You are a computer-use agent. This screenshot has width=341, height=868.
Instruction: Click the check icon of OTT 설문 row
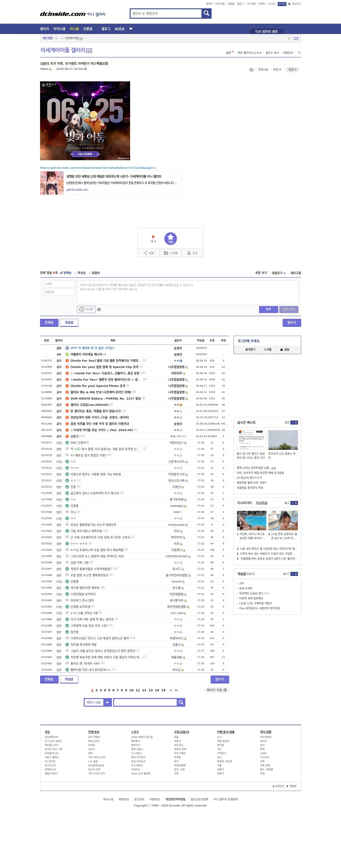tap(67, 348)
